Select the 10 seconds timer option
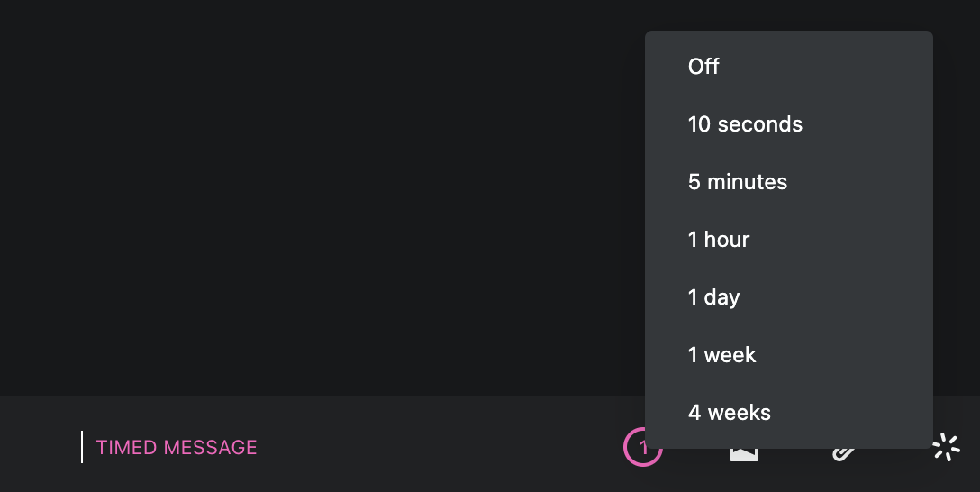 point(745,124)
